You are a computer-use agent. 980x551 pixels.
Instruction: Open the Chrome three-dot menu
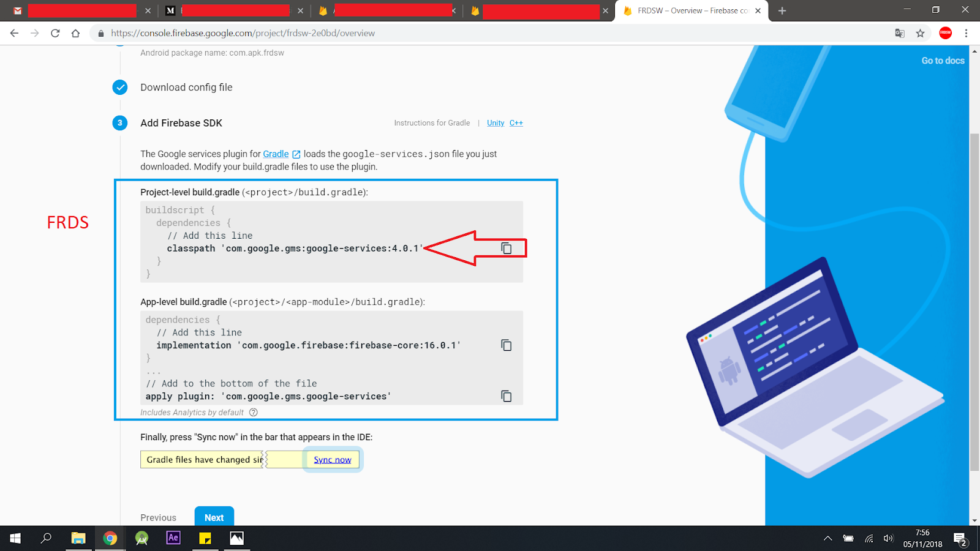[x=966, y=33]
